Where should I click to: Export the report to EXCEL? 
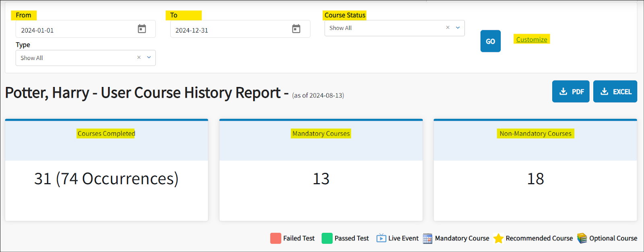(x=615, y=91)
